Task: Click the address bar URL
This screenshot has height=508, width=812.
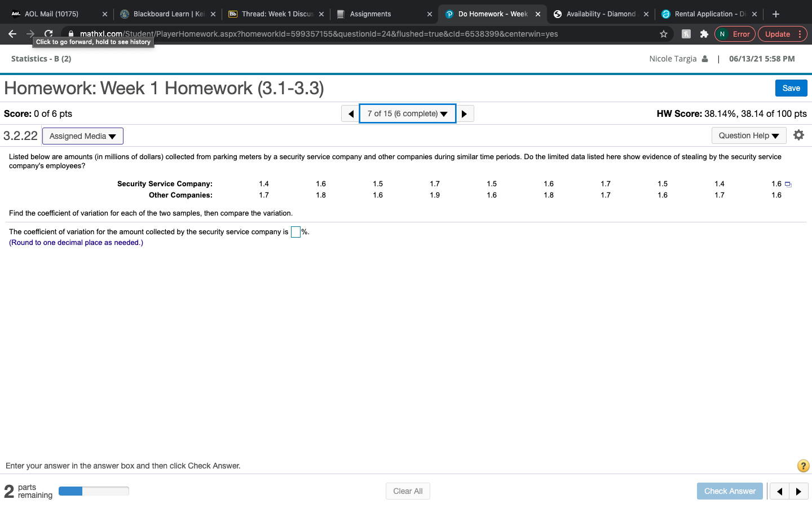Action: [x=319, y=34]
